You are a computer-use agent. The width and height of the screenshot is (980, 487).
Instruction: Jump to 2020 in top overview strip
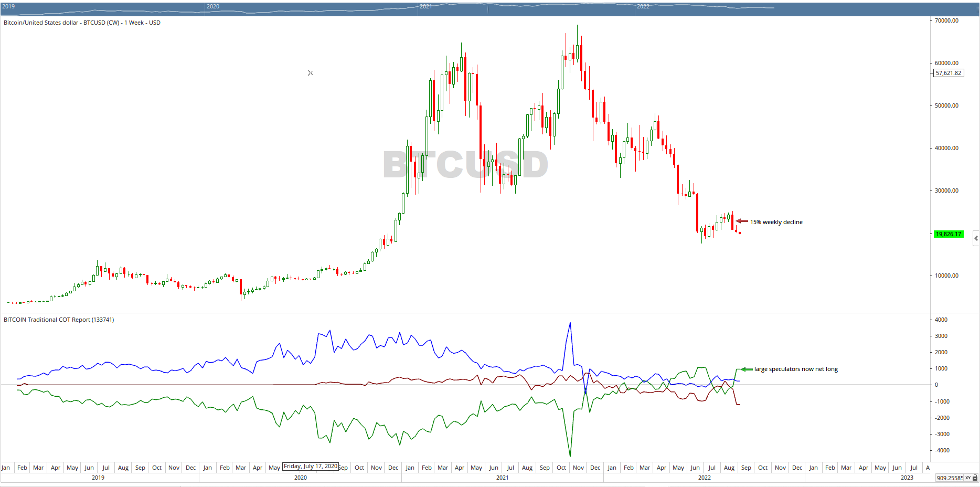pos(213,6)
